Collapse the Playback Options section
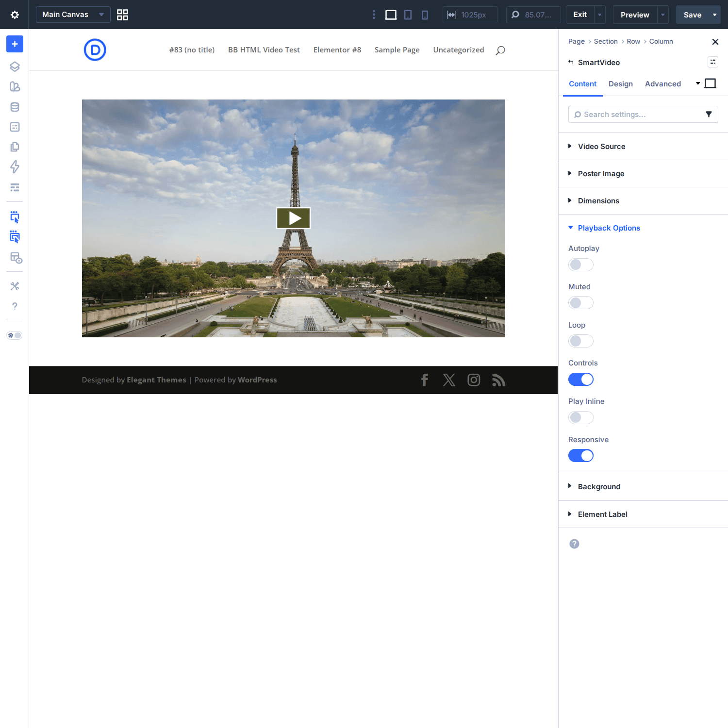The image size is (728, 728). click(x=609, y=228)
